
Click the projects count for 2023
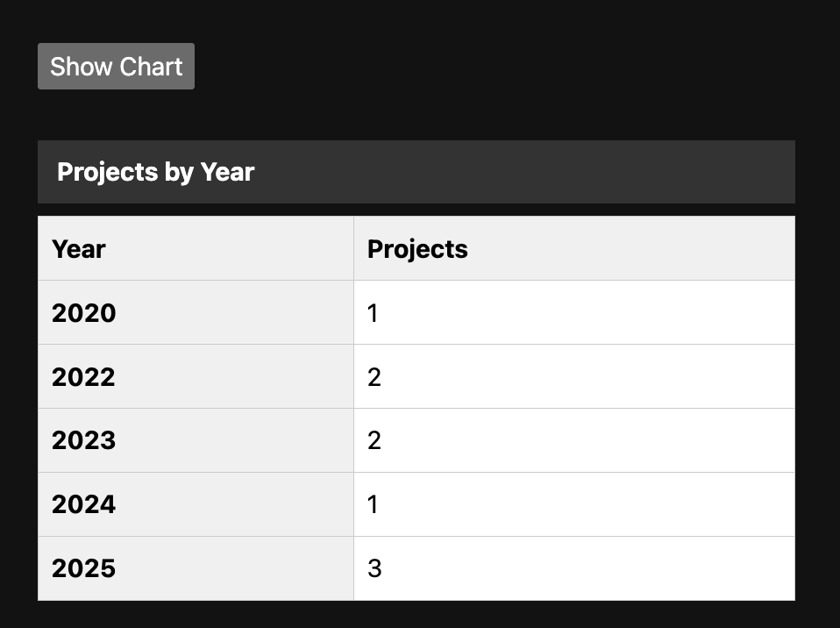[374, 440]
